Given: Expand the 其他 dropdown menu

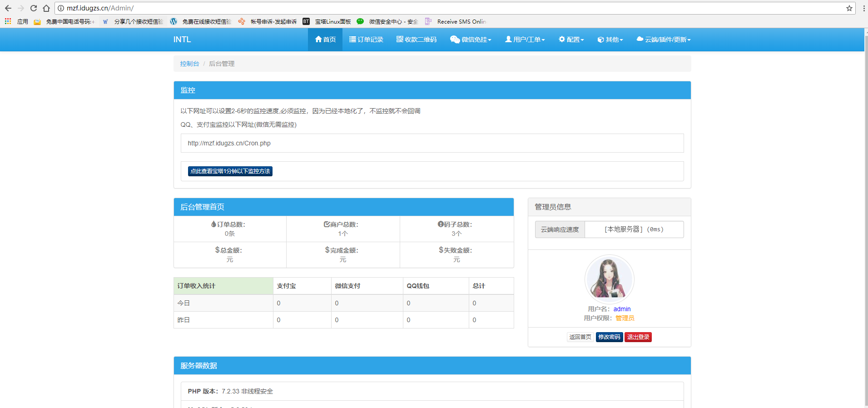Looking at the screenshot, I should 610,40.
